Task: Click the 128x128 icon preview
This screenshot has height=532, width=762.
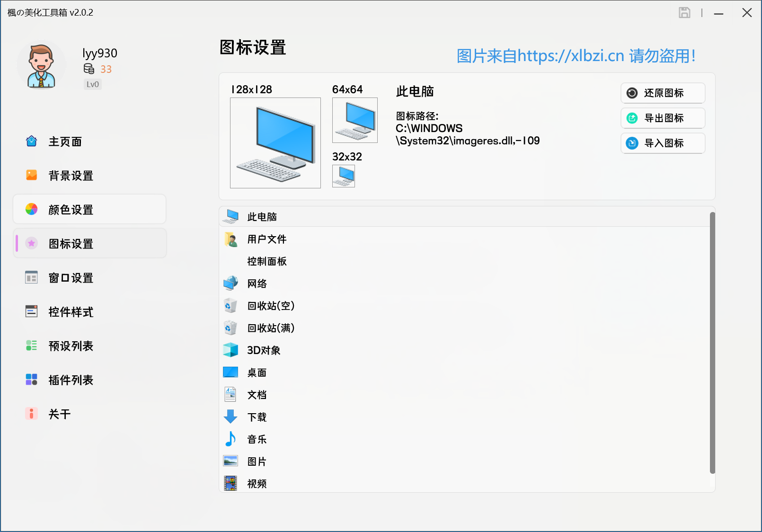Action: (275, 142)
